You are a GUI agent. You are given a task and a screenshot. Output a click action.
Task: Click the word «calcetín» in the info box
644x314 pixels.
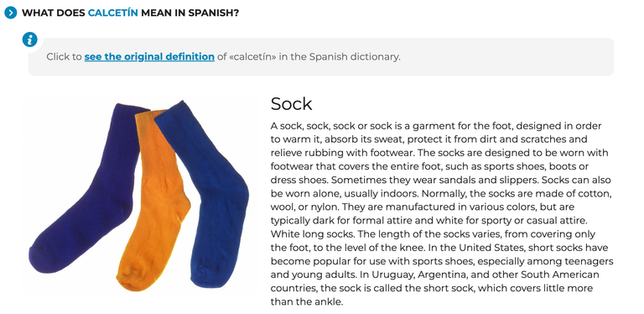pos(252,57)
